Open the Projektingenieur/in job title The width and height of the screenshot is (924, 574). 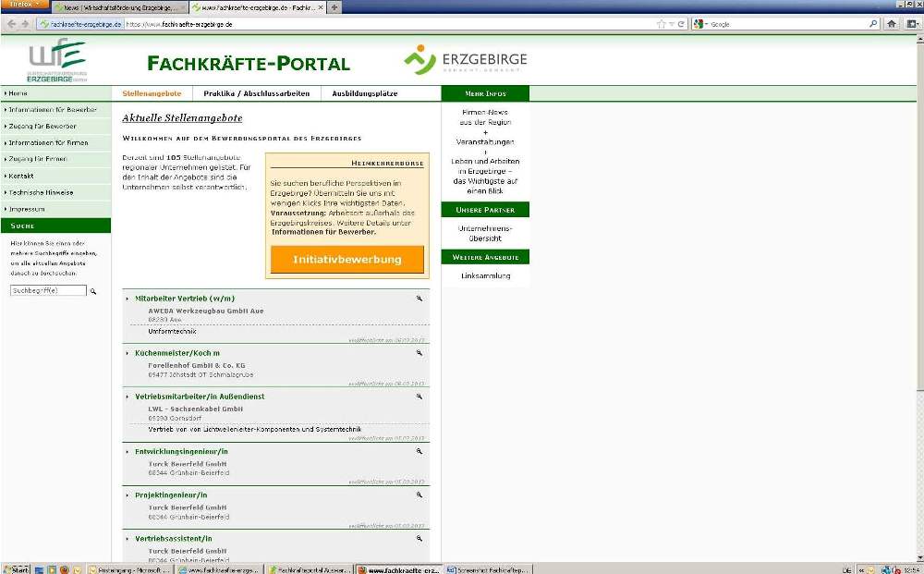pyautogui.click(x=171, y=495)
